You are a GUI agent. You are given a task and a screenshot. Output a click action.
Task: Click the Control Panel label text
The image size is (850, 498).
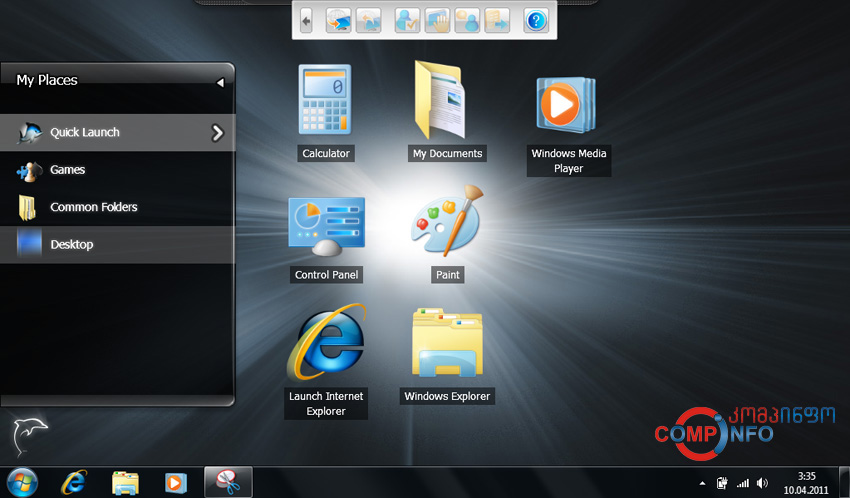(x=326, y=275)
